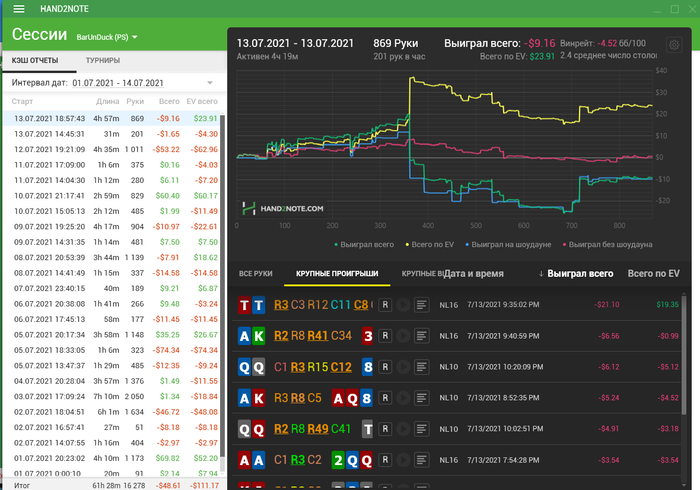Click the R button in 7:54:28 PM row
The image size is (700, 490).
[x=385, y=460]
